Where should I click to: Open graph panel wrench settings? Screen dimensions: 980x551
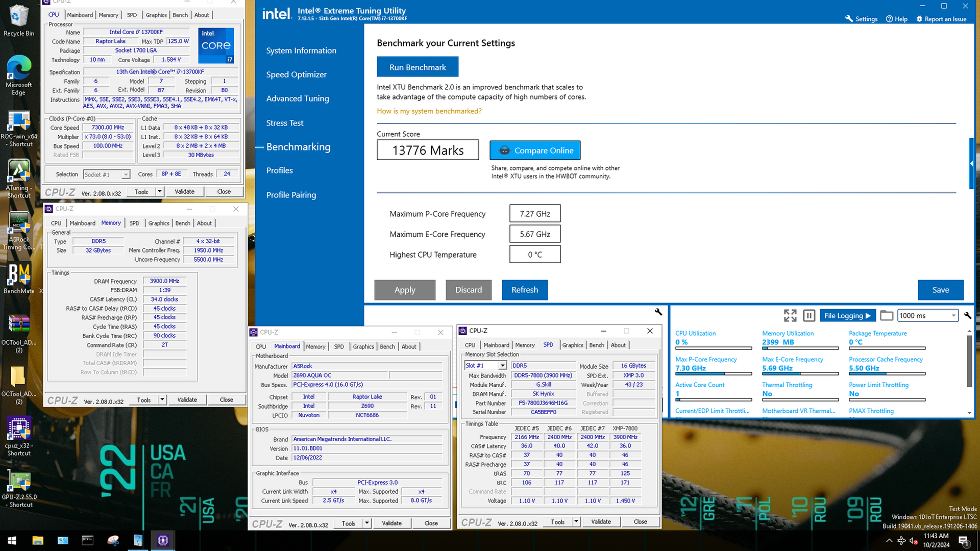pos(658,312)
